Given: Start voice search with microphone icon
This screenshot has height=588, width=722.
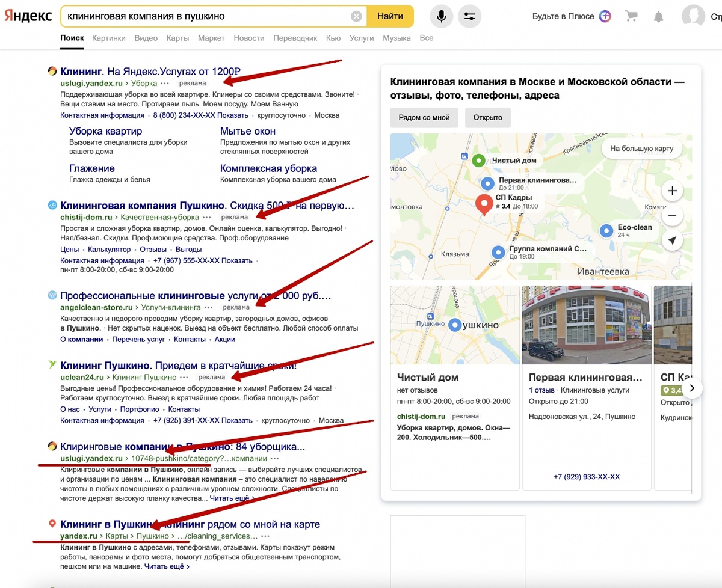Looking at the screenshot, I should (441, 17).
